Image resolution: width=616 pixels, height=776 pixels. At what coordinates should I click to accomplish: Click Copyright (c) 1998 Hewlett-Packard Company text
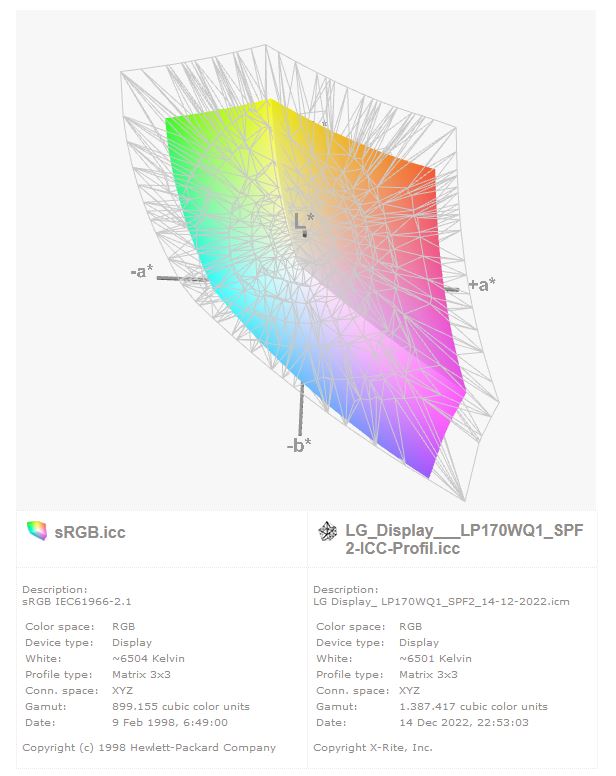[149, 748]
